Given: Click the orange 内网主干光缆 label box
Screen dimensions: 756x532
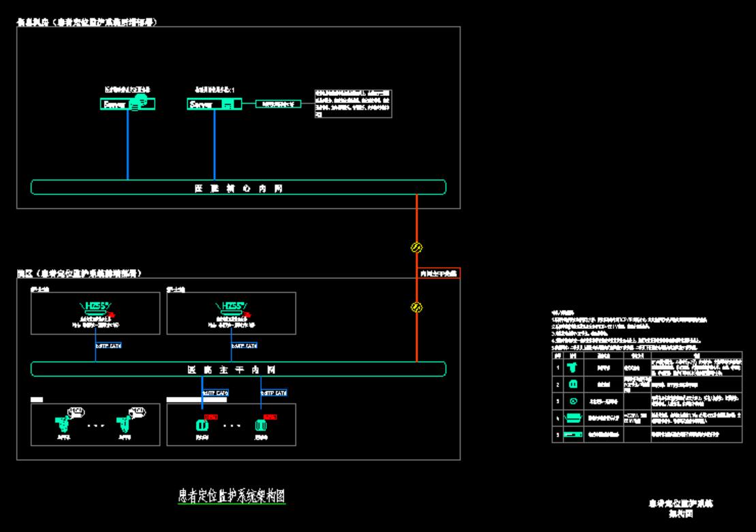Looking at the screenshot, I should tap(439, 273).
